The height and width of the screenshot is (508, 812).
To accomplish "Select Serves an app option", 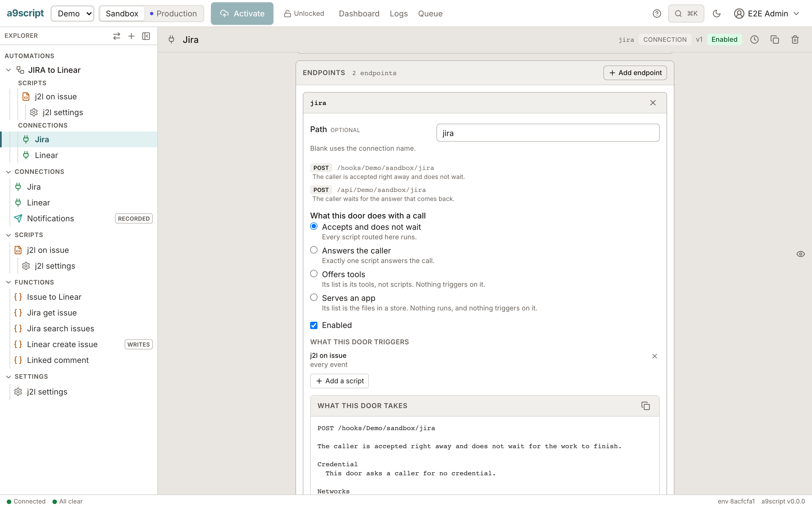I will coord(314,297).
